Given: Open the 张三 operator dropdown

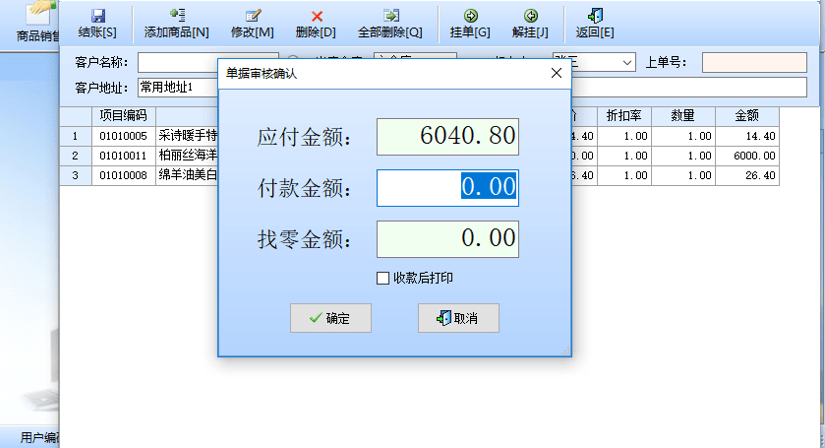Looking at the screenshot, I should [627, 63].
